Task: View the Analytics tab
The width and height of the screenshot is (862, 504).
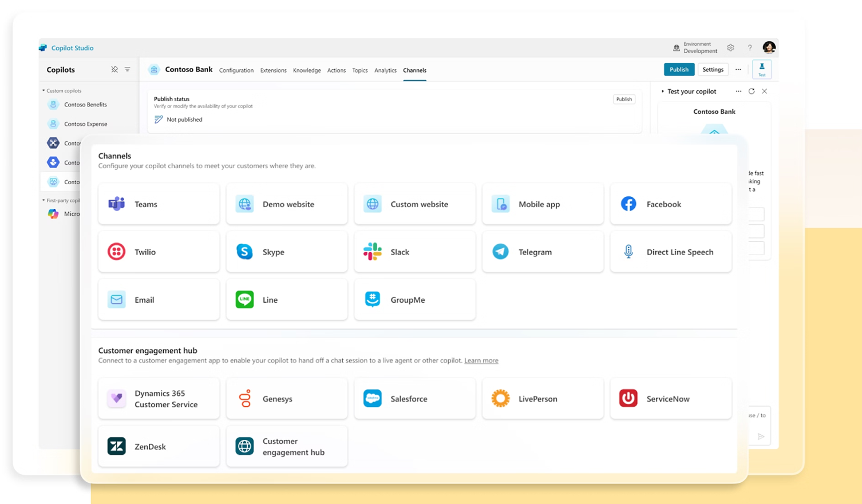Action: (385, 70)
